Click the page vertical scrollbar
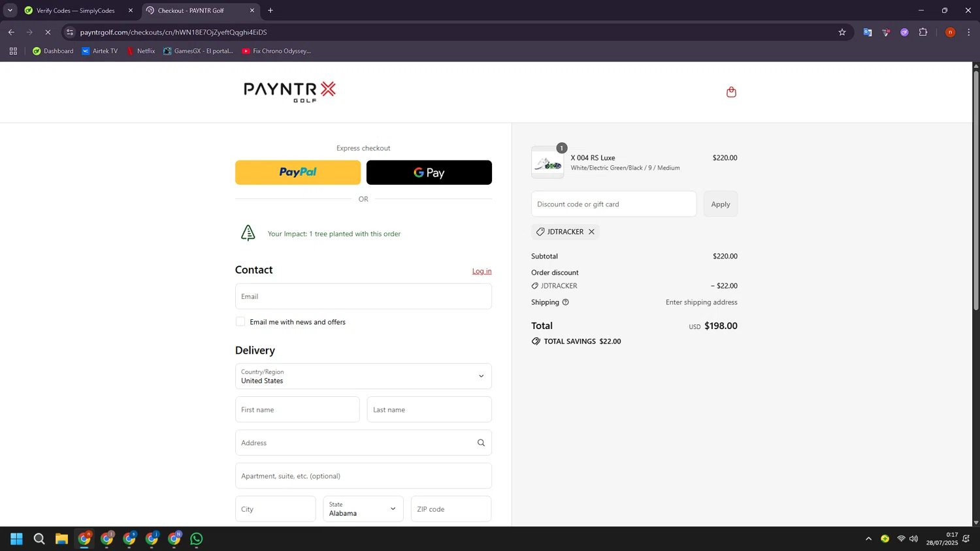This screenshot has width=980, height=551. coord(976,190)
